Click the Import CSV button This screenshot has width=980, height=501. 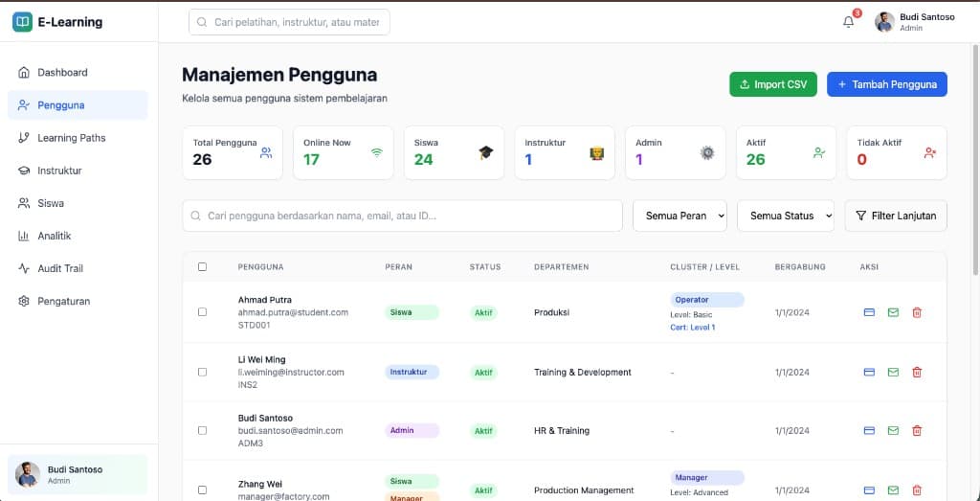point(772,84)
